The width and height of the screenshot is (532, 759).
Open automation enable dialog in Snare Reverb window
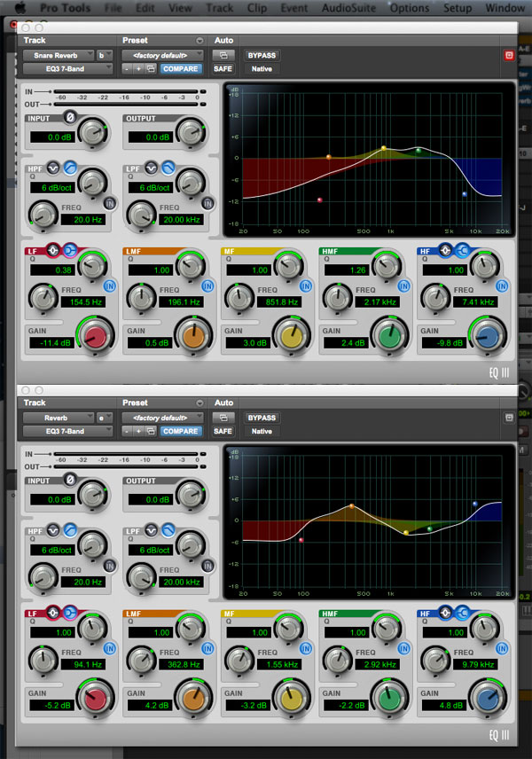coord(223,55)
